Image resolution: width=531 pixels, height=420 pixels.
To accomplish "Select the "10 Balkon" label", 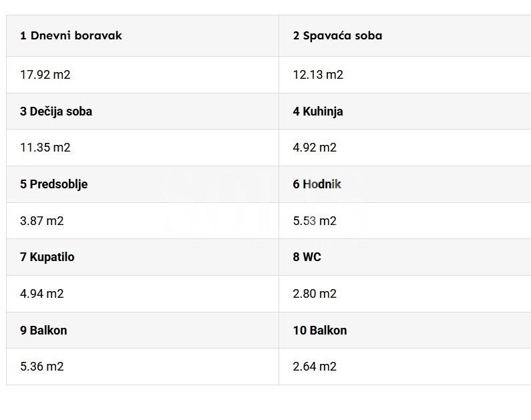I will [319, 331].
